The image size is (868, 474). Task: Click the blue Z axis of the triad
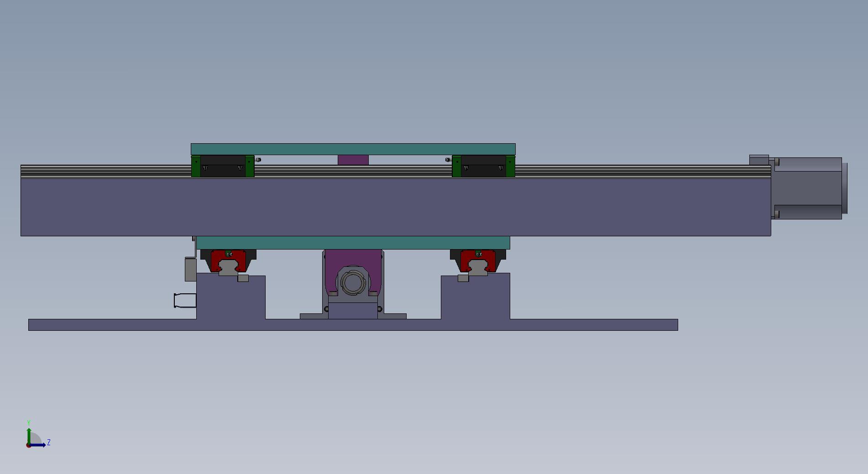pos(38,445)
